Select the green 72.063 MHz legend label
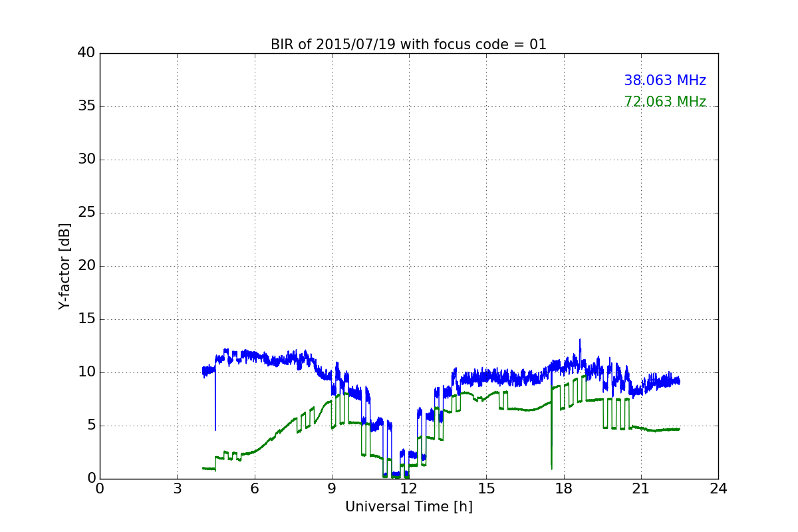 [x=665, y=102]
